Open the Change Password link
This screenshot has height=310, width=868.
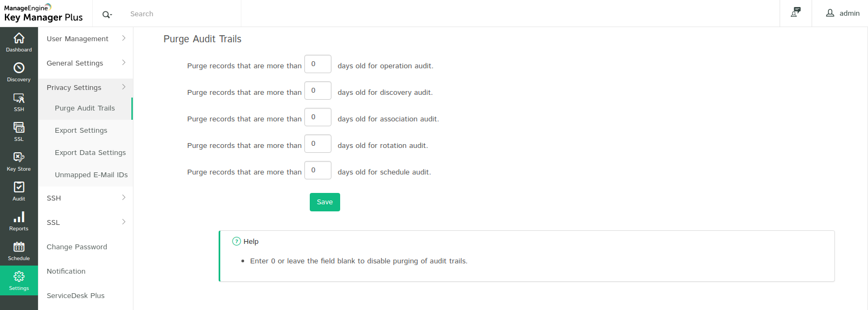pos(77,247)
